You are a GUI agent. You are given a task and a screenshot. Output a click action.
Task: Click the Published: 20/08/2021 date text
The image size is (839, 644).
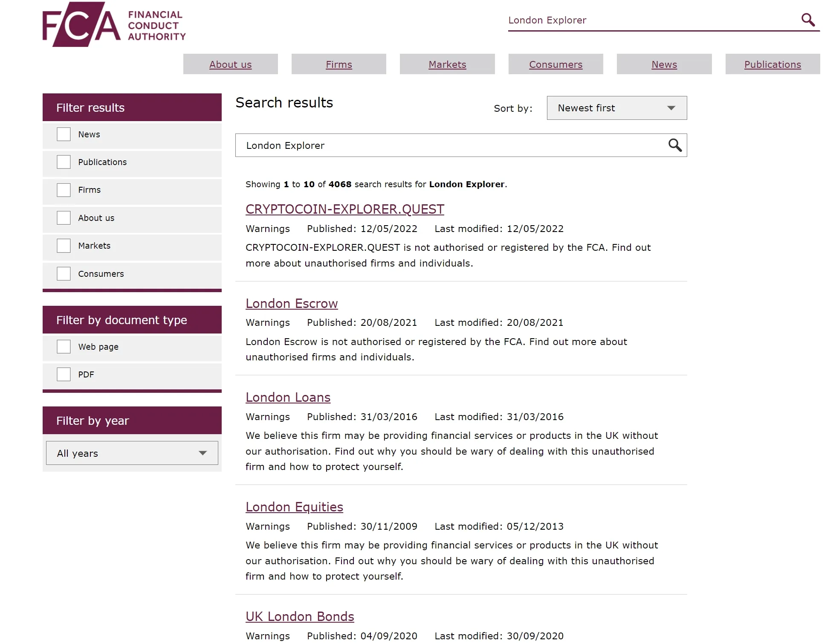click(x=362, y=322)
